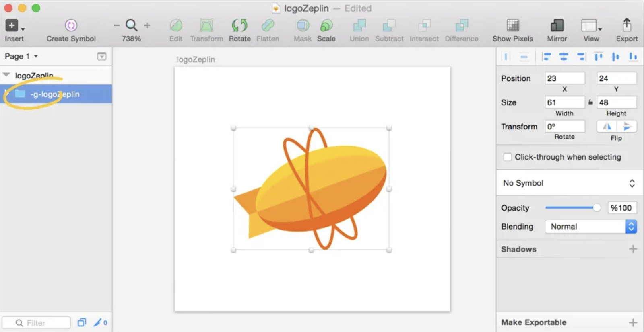Click the magnifier zoom icon

pos(131,25)
